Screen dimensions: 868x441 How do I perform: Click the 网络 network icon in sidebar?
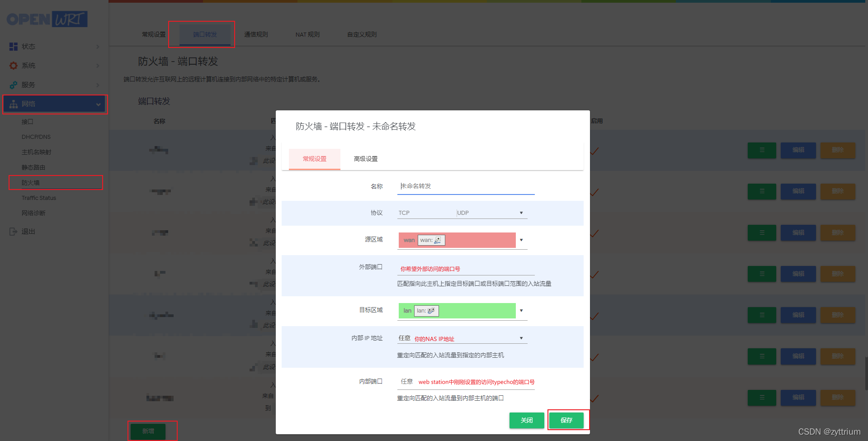(x=14, y=104)
